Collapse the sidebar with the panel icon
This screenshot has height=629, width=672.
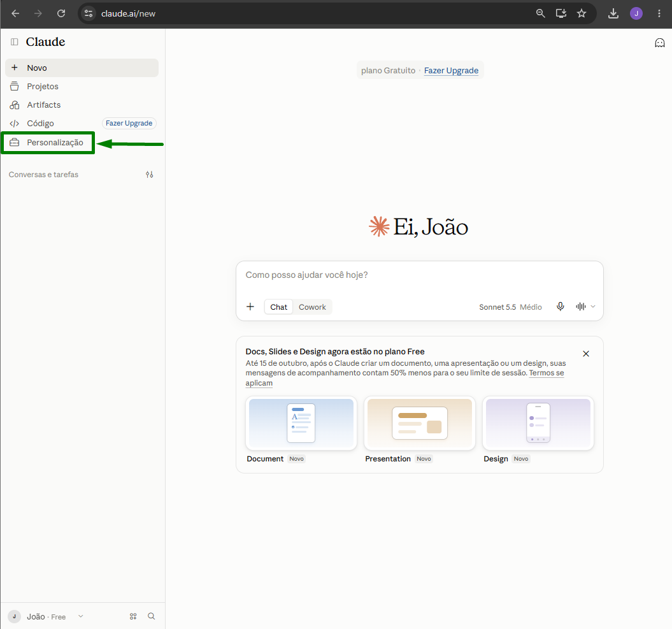click(x=15, y=41)
